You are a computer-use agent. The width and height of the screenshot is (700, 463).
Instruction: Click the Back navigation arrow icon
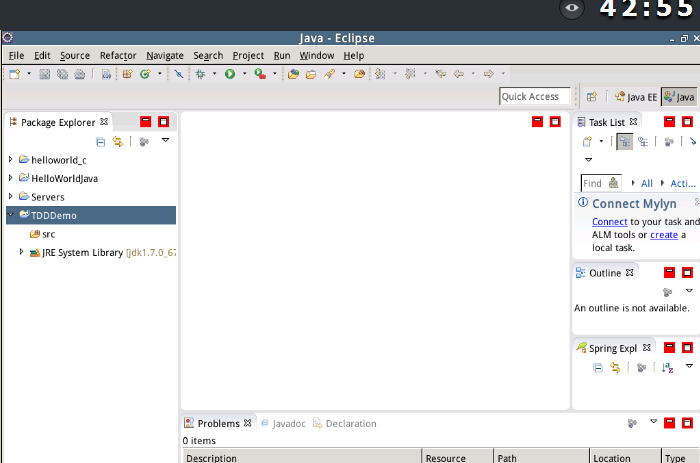459,74
